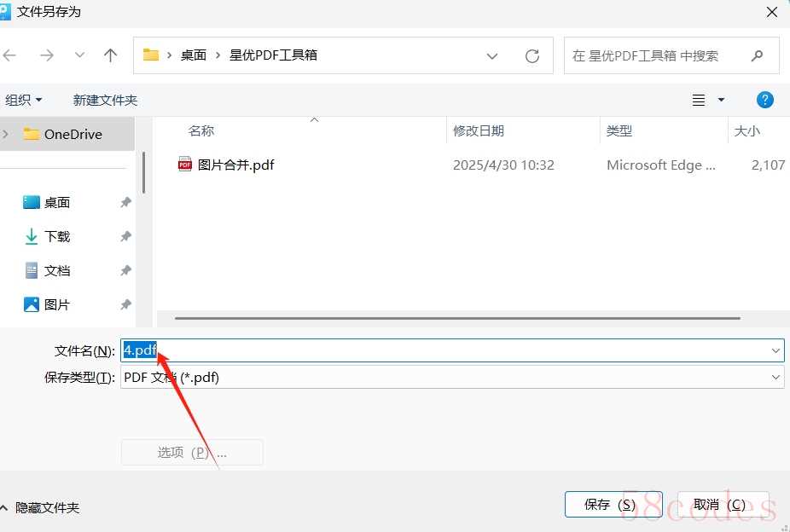Open 图片 in the quick access list
The image size is (790, 532).
pyautogui.click(x=56, y=304)
